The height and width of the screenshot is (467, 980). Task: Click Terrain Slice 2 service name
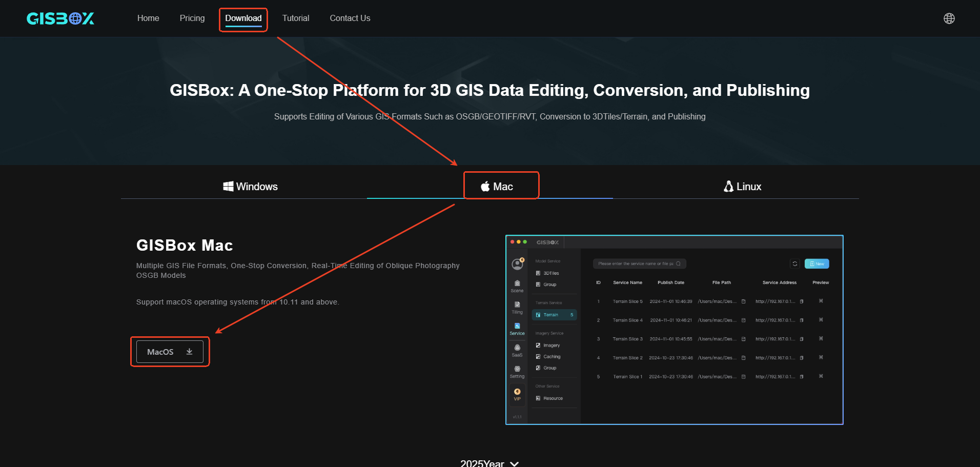[627, 358]
